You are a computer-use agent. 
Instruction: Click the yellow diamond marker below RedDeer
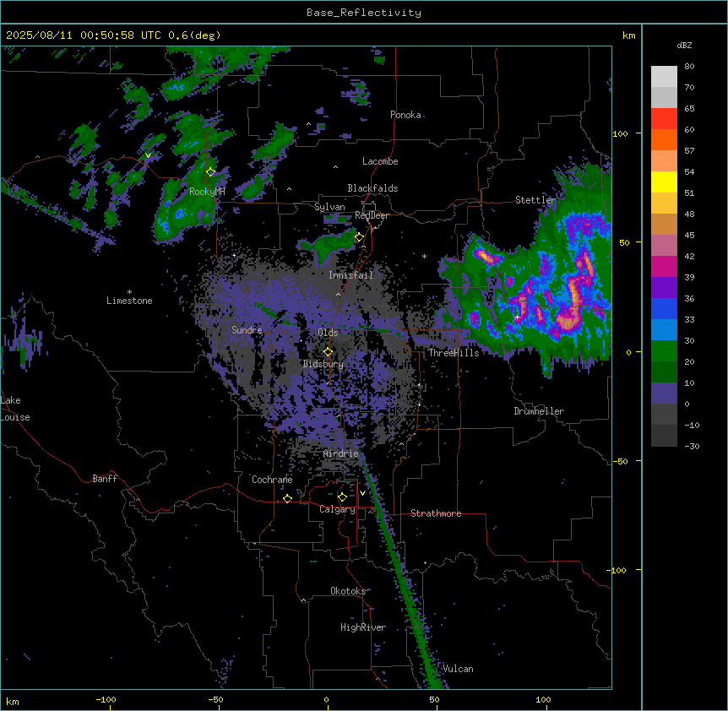(x=359, y=237)
